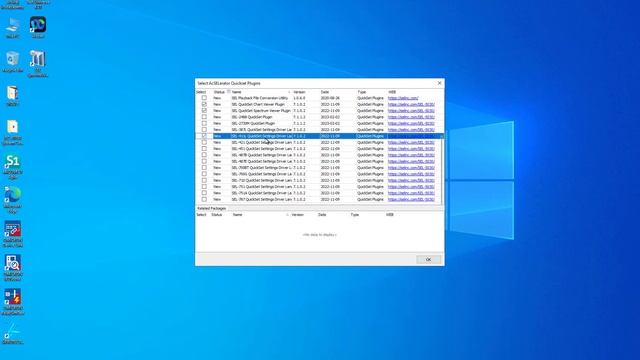Tick the SEL-487B QuickSet Settings Driver checkbox
The height and width of the screenshot is (360, 640).
click(x=204, y=155)
